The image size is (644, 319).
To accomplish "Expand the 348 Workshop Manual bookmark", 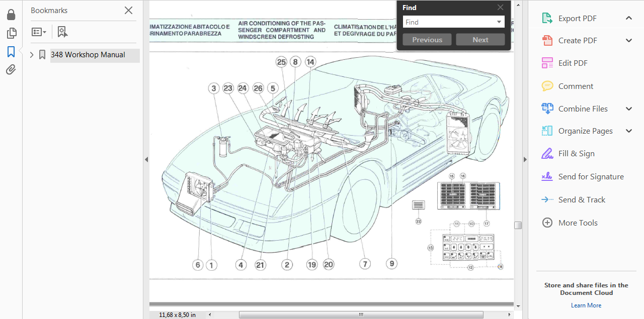I will (32, 55).
